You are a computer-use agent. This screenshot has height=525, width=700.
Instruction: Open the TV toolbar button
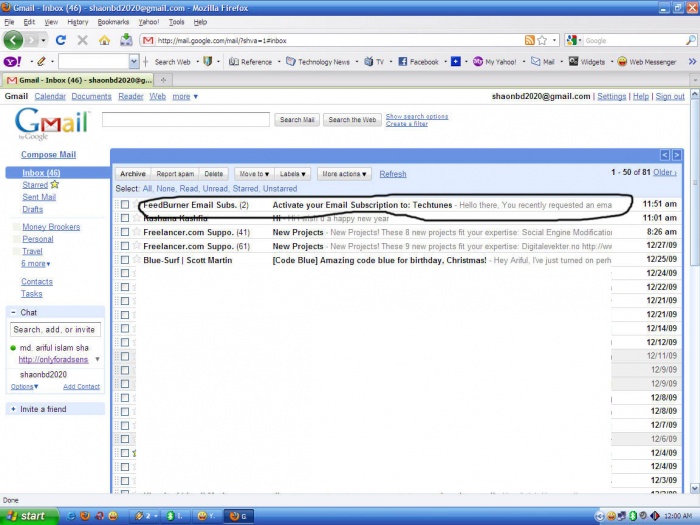pos(374,62)
